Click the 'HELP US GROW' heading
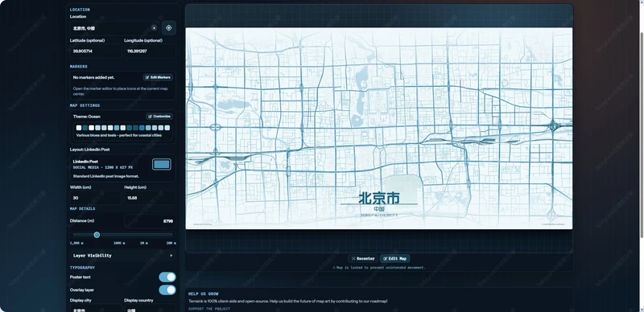 tap(204, 294)
